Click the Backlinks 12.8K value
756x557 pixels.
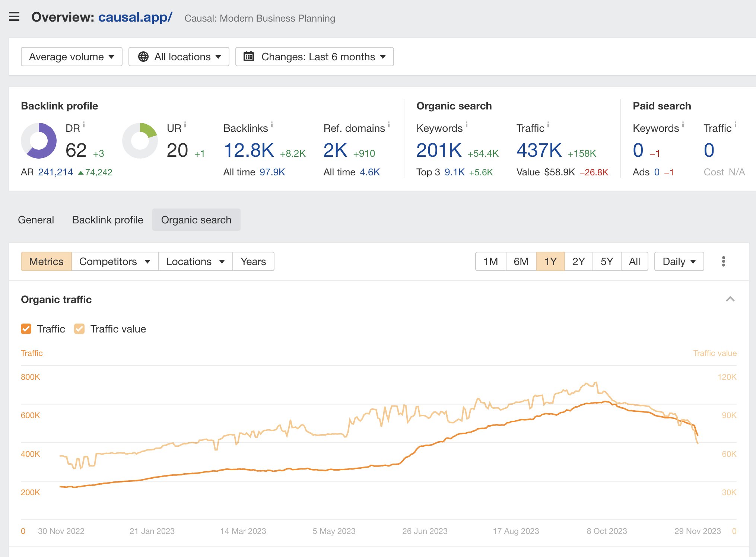click(249, 150)
